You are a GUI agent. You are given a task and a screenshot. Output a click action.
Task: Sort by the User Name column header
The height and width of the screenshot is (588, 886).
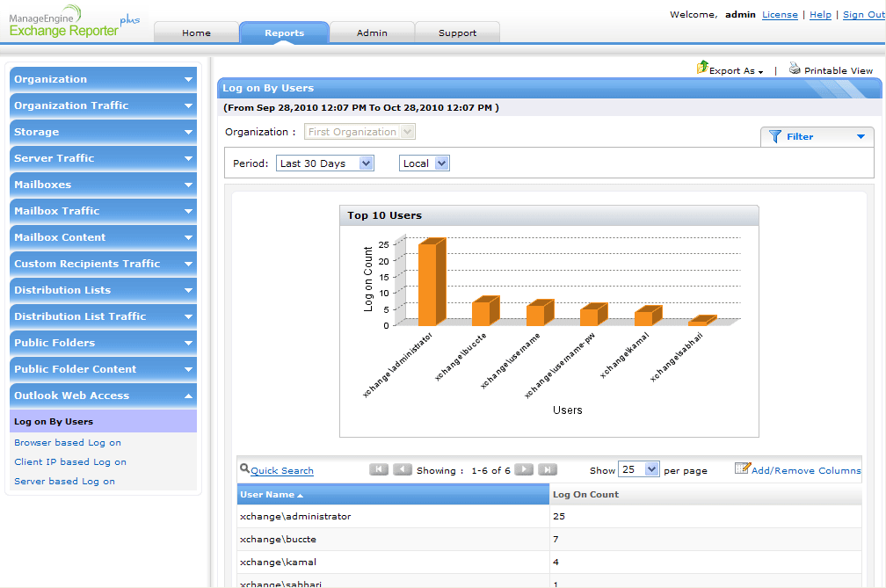(267, 495)
